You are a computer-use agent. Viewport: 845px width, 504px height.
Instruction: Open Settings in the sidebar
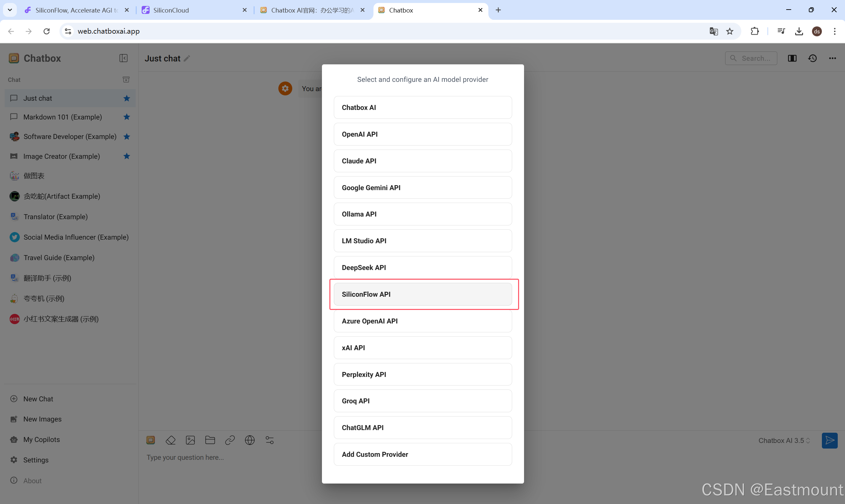(36, 460)
